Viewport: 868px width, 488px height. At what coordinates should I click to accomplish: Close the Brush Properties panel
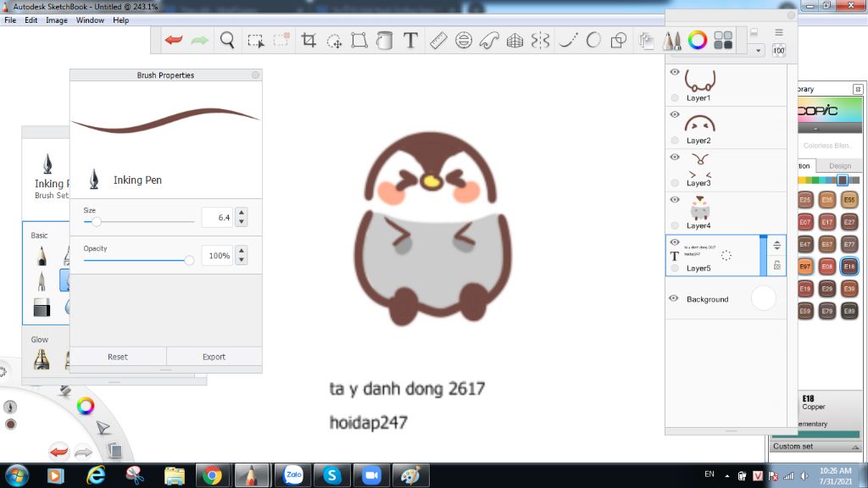pos(255,75)
